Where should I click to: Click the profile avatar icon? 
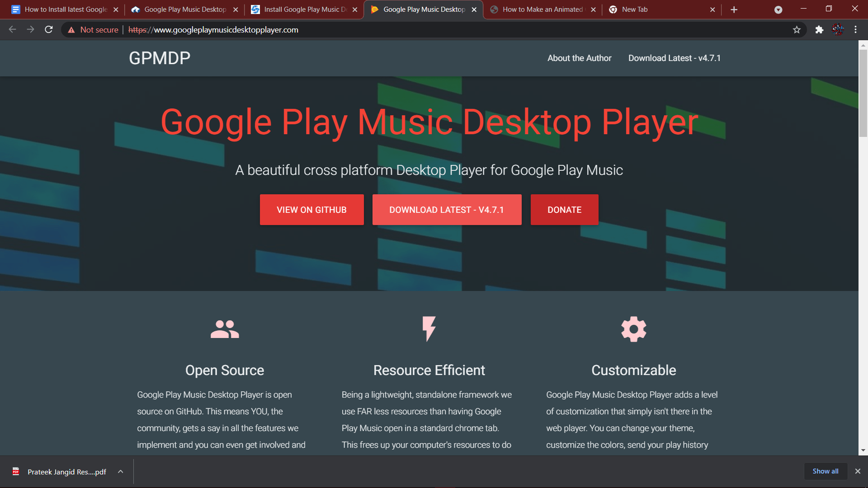[x=838, y=30]
